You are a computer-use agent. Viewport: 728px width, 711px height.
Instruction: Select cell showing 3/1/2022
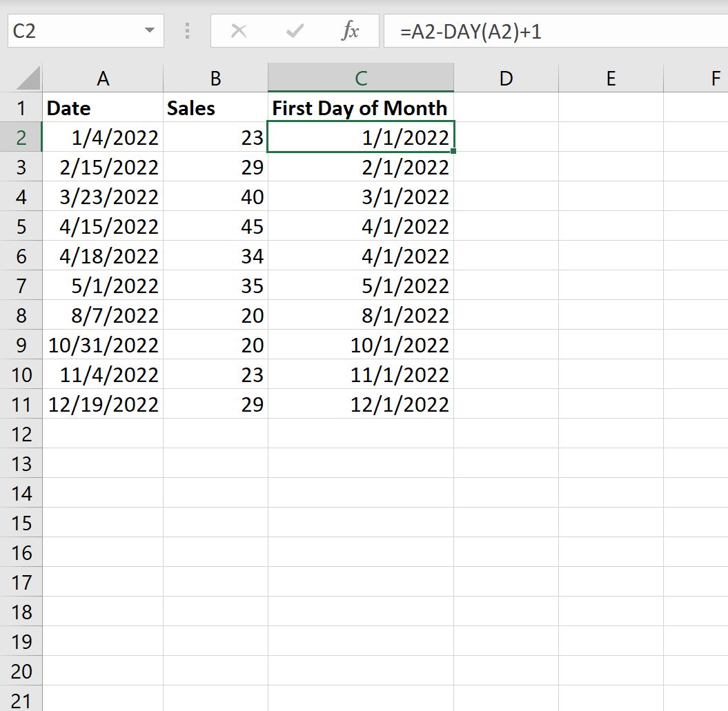tap(361, 197)
